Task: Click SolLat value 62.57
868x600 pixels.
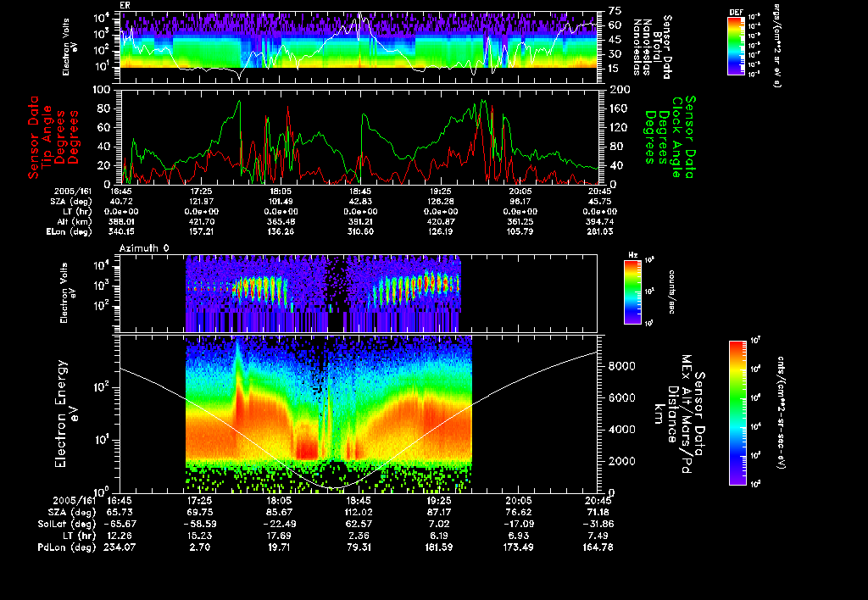Action: pos(359,525)
